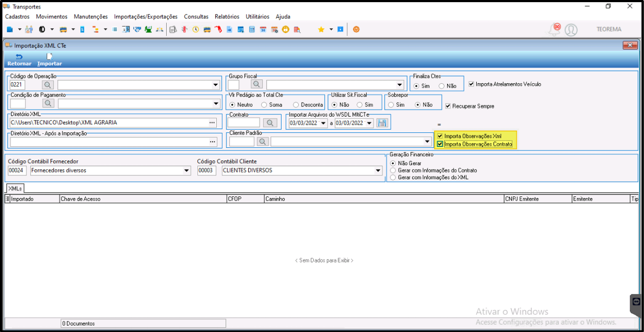Click the blue document with arrow icon
The width and height of the screenshot is (644, 332).
(230, 30)
